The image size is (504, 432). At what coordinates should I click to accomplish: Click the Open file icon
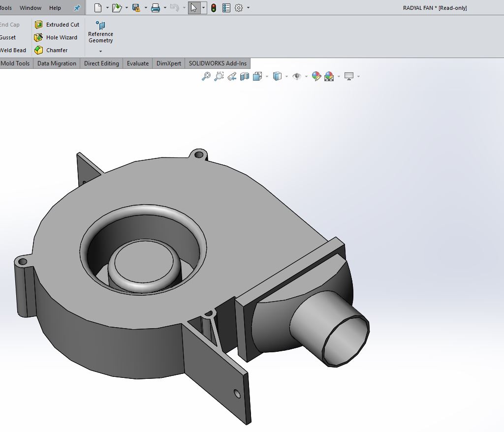tap(117, 8)
